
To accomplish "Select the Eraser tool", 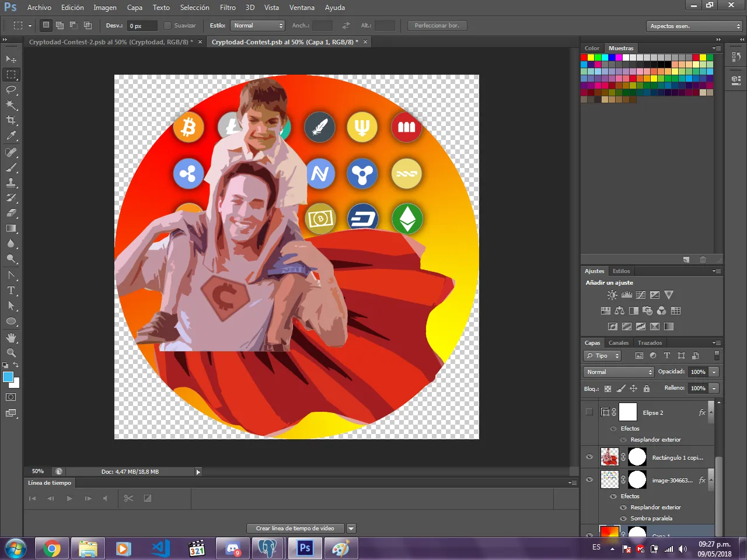I will [x=11, y=213].
